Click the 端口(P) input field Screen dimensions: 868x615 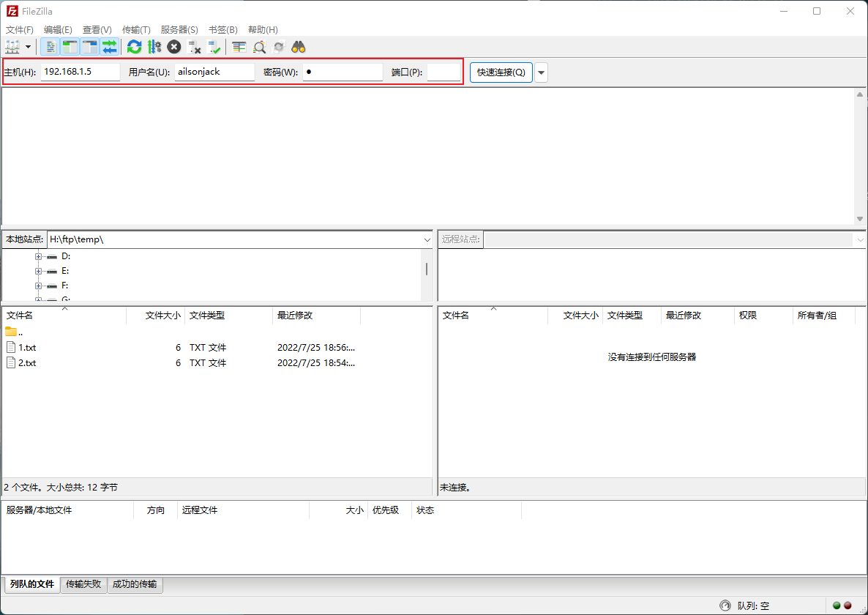pyautogui.click(x=444, y=72)
